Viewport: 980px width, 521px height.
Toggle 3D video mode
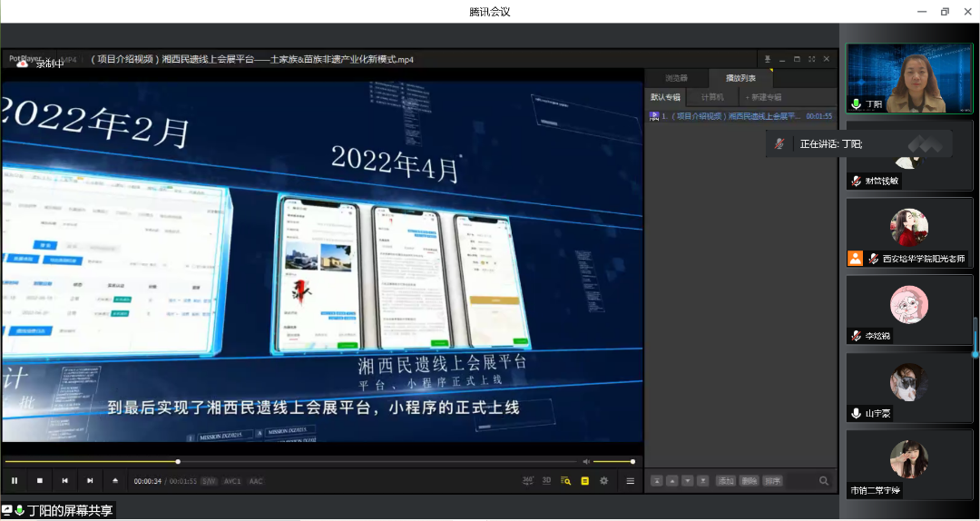coord(546,480)
